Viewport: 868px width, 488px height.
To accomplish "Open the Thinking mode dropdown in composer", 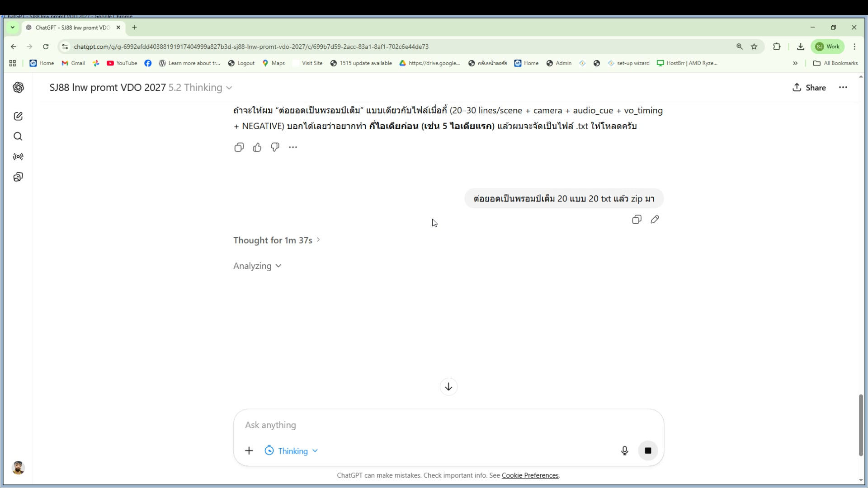I will pyautogui.click(x=291, y=450).
